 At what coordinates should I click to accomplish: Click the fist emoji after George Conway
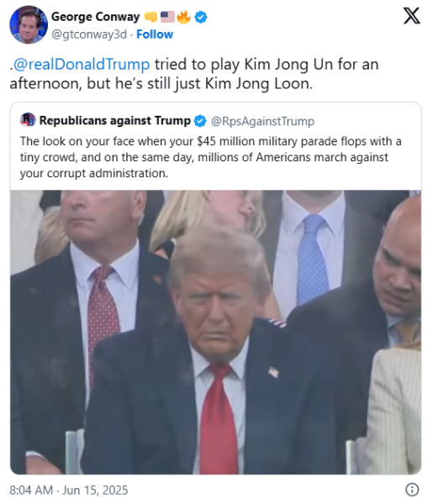150,17
